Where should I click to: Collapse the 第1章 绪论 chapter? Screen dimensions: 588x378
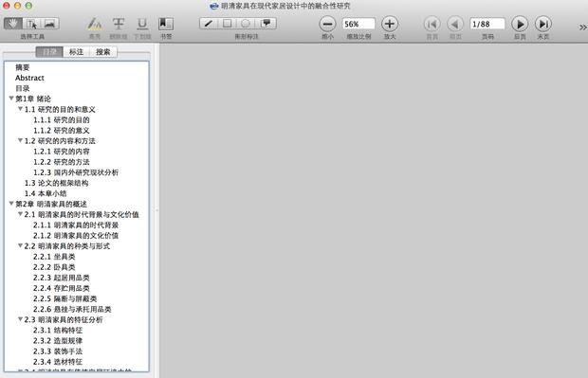click(11, 99)
